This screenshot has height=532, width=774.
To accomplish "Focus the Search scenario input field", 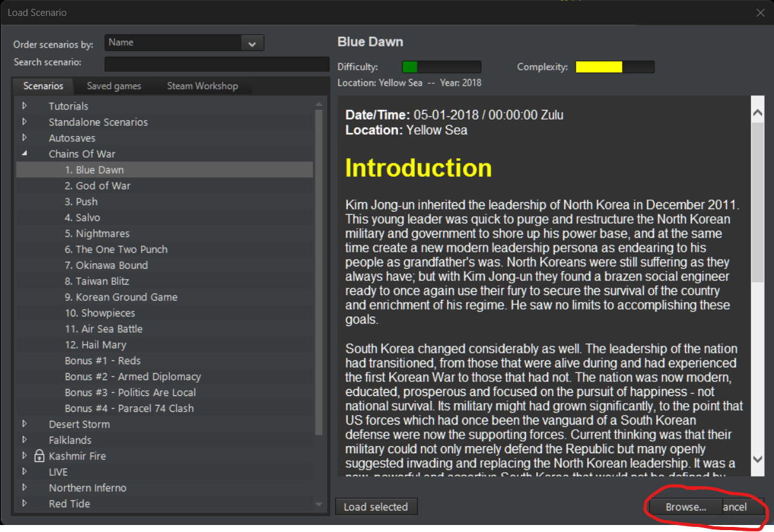I will click(217, 64).
